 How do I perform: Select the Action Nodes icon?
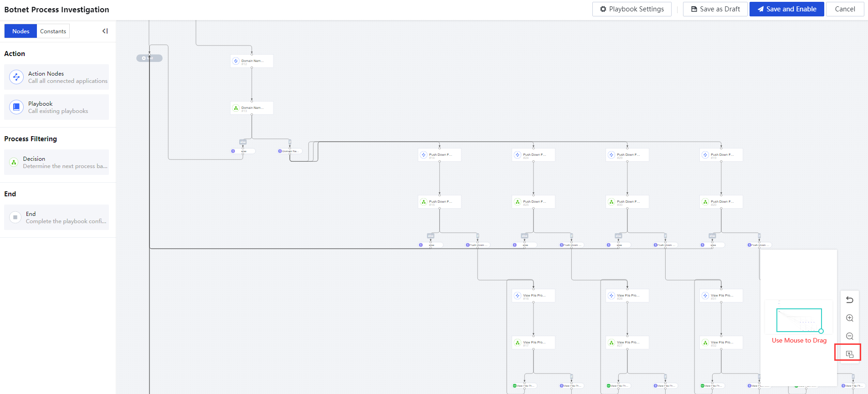[16, 77]
